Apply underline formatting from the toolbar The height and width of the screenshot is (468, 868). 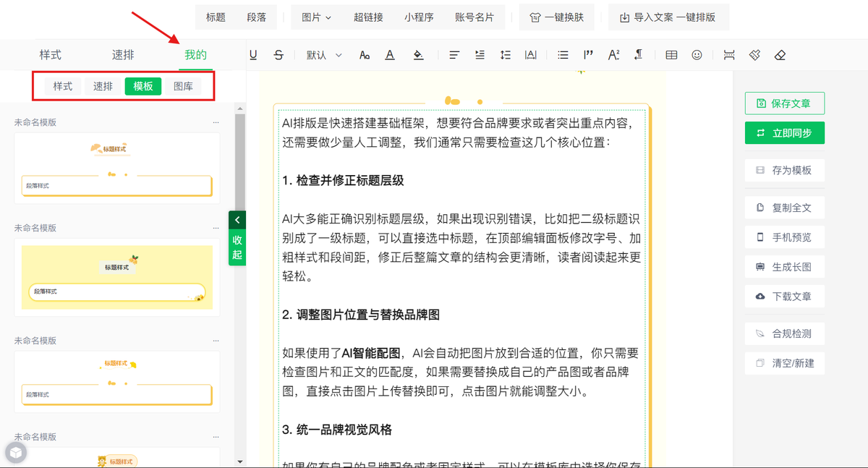[253, 55]
